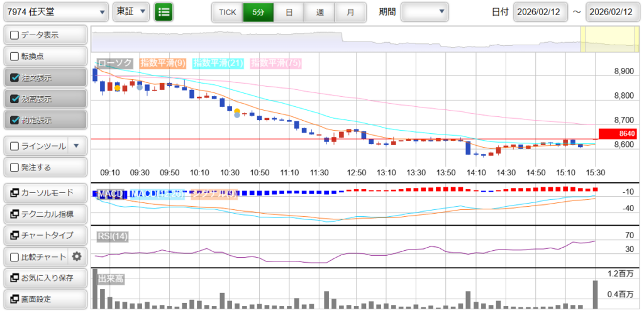
Task: Open 画面設定 popup
Action: (44, 299)
